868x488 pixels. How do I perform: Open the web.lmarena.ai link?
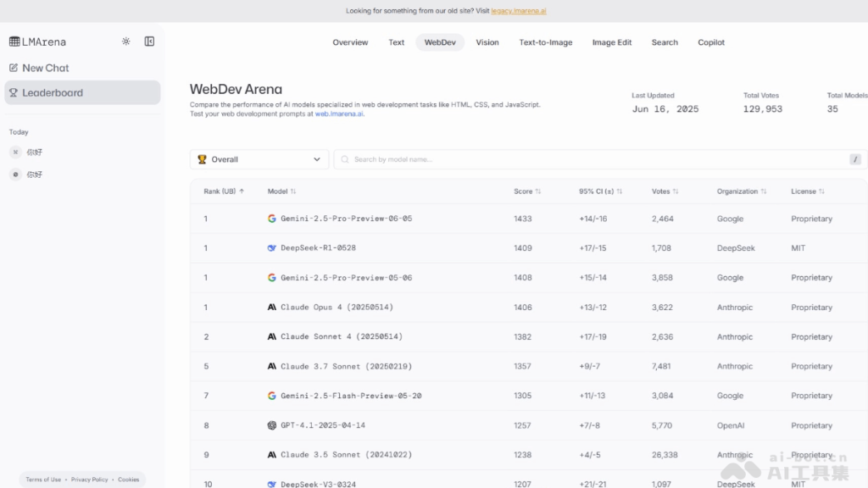point(339,114)
